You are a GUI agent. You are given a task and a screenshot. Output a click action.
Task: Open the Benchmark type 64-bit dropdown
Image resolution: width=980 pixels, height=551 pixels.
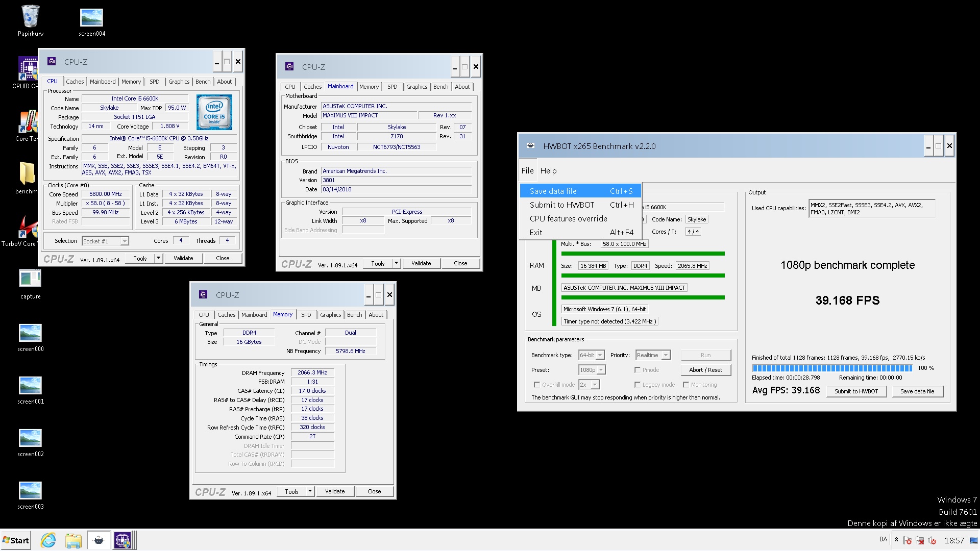(592, 355)
